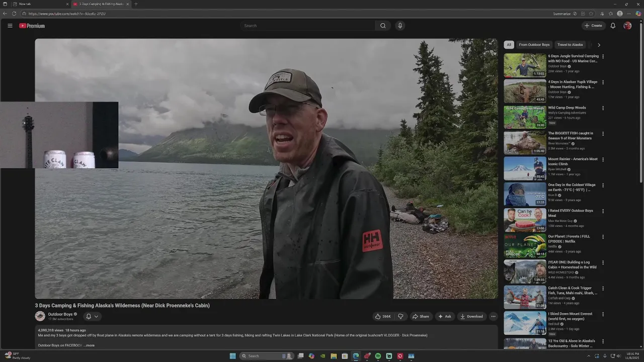The image size is (644, 362).
Task: Open the YouTube hamburger guide menu
Action: coord(10,26)
